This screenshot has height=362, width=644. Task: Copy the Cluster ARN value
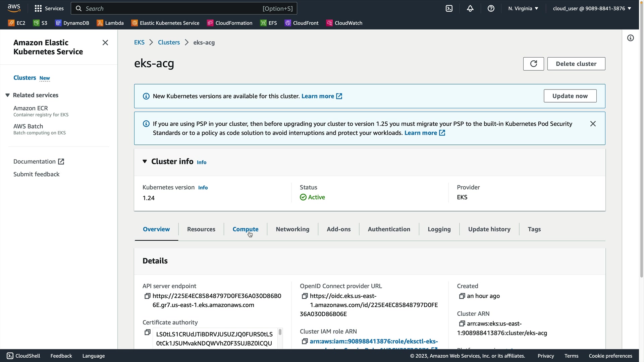(x=462, y=323)
